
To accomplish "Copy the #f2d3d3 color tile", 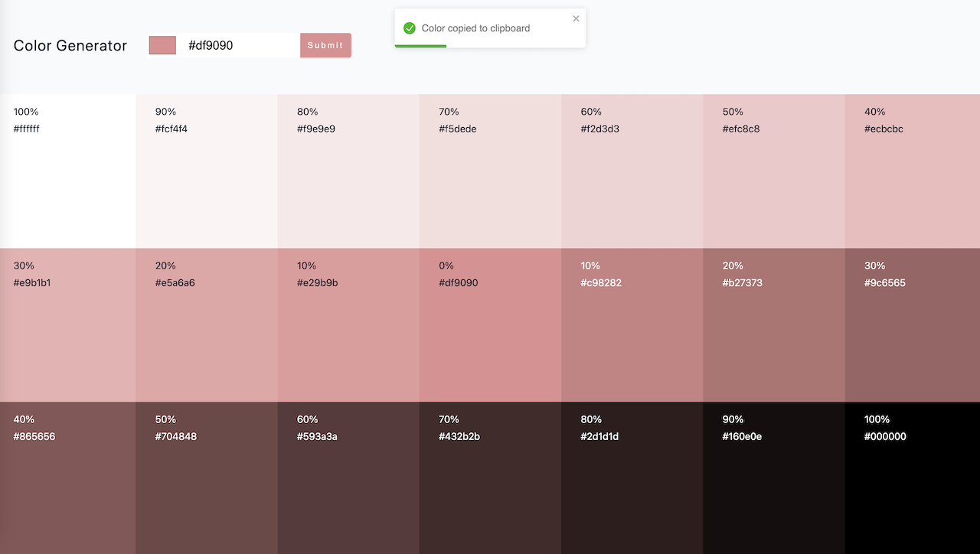I will click(632, 171).
